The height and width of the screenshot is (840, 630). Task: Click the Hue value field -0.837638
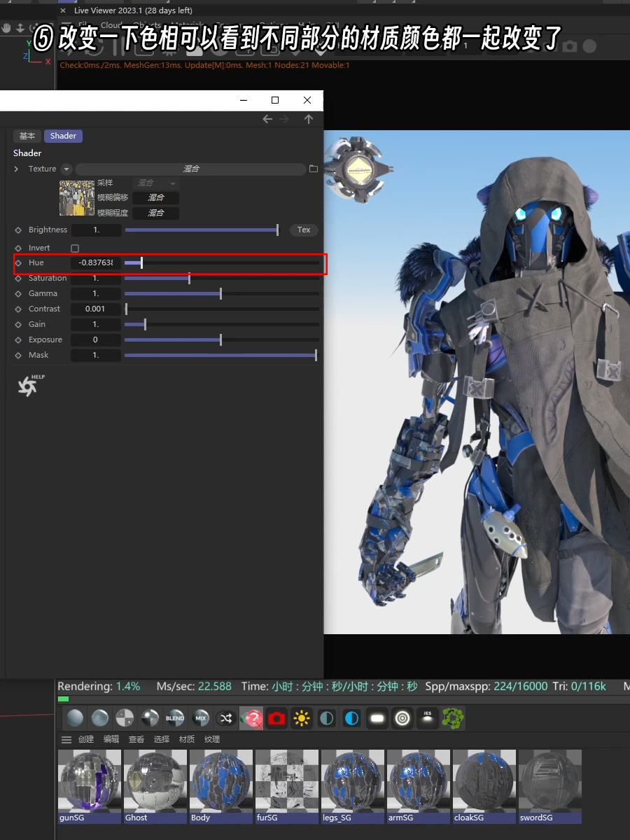96,263
